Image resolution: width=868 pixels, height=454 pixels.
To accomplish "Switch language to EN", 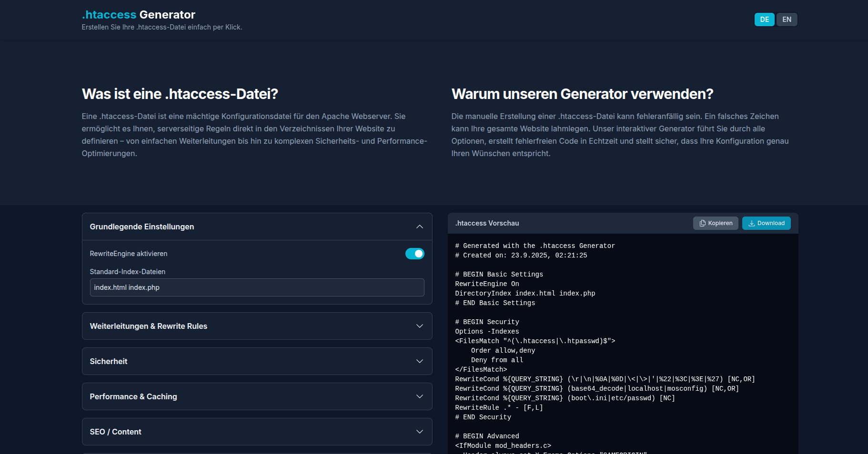I will 787,20.
